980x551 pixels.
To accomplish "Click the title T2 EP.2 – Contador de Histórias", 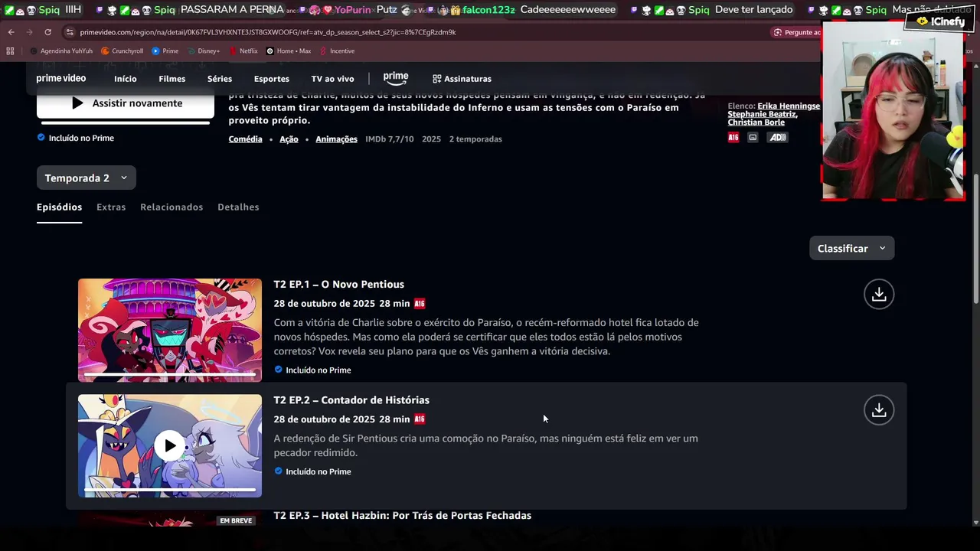I will tap(351, 400).
